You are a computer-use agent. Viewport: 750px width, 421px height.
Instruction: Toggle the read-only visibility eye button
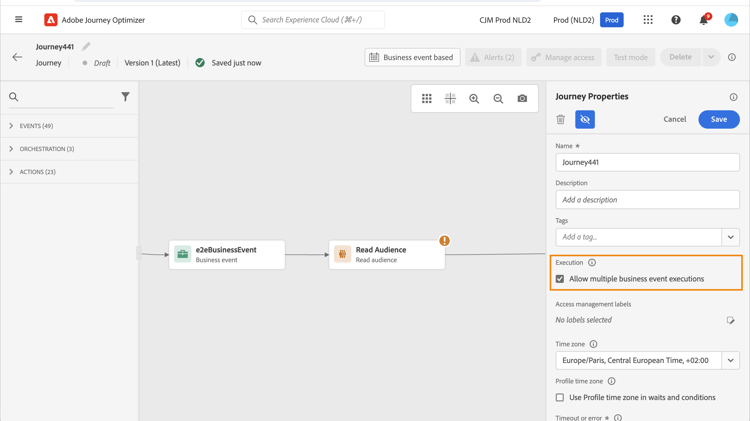click(585, 120)
